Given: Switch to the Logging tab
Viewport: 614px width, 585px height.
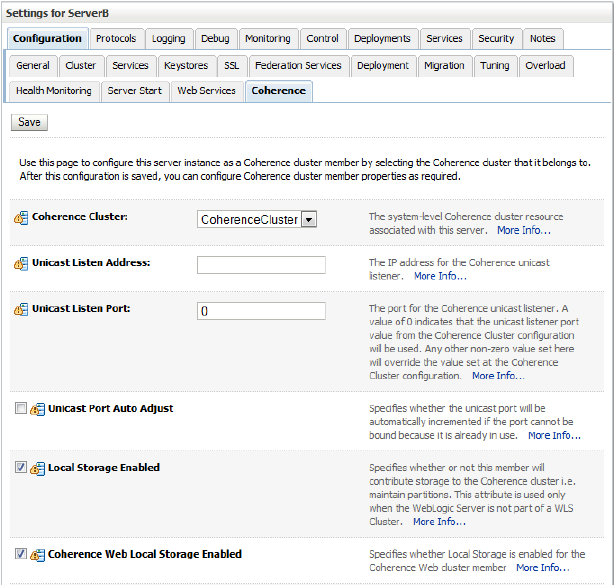Looking at the screenshot, I should click(x=169, y=38).
